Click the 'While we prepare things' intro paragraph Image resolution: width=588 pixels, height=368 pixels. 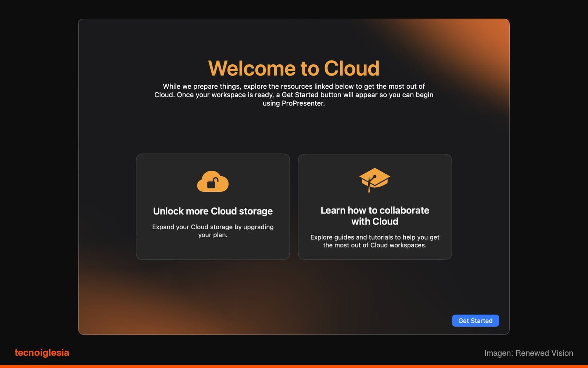tap(294, 95)
